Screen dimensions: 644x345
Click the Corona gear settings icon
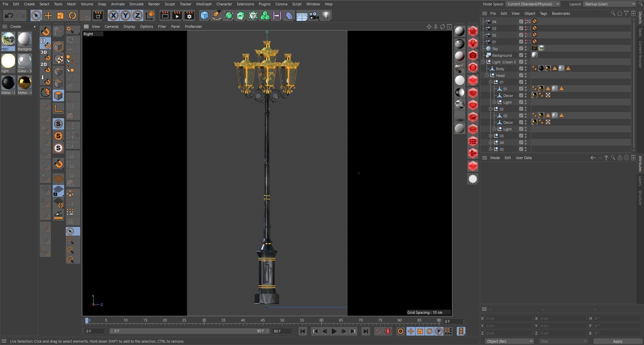tap(473, 179)
